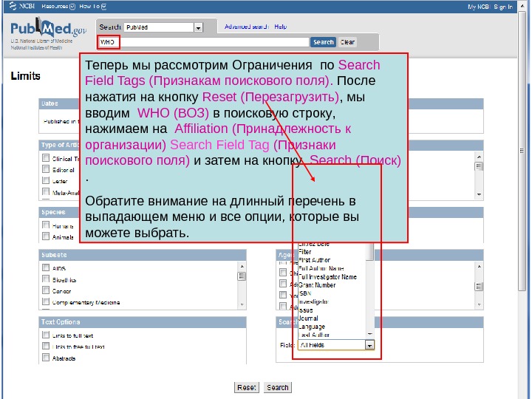532x399 pixels.
Task: Select Filter in the field list
Action: (x=304, y=252)
